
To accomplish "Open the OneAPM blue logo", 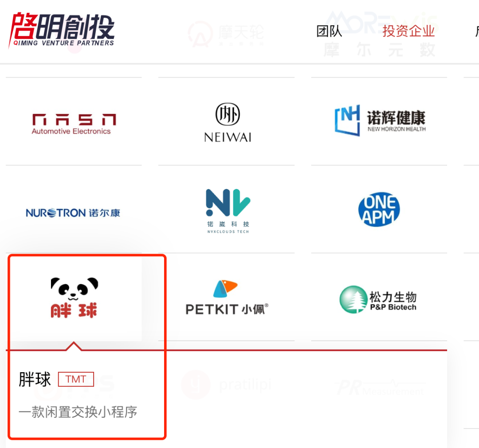I will click(379, 209).
